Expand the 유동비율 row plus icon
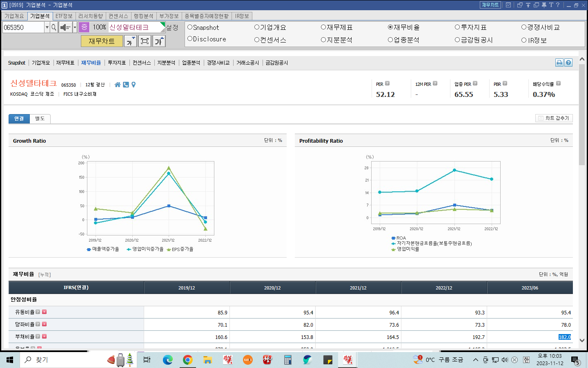Image resolution: width=588 pixels, height=368 pixels. (45, 312)
